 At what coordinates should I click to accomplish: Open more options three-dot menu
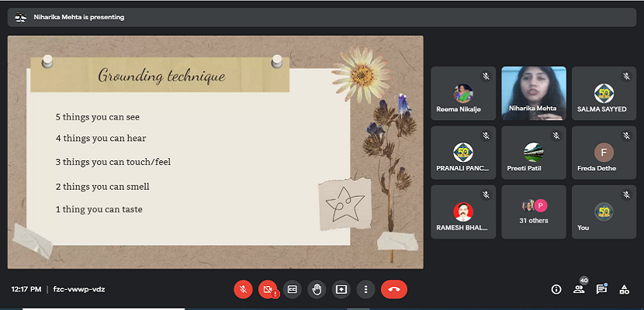365,290
